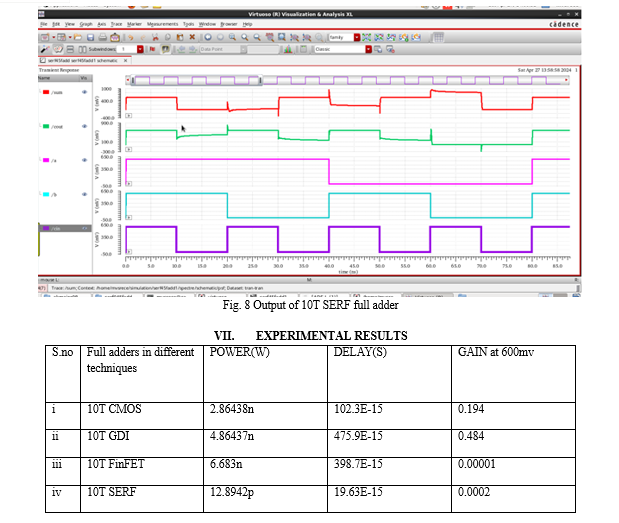Open the Data Point dropdown

[244, 49]
